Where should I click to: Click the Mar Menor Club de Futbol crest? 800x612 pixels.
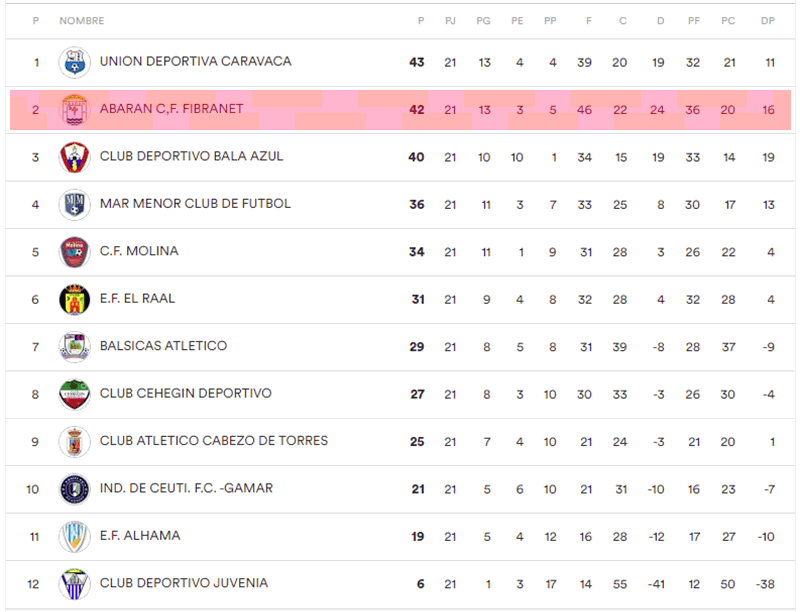coord(74,205)
